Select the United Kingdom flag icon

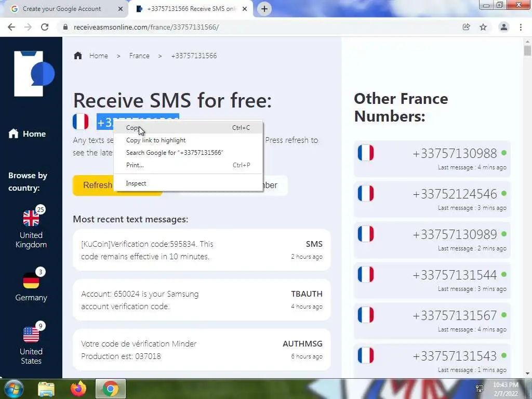tap(31, 218)
